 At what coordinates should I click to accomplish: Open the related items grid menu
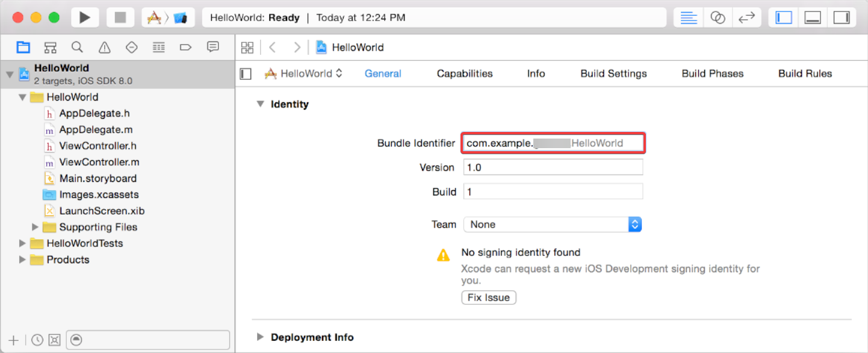[x=247, y=48]
